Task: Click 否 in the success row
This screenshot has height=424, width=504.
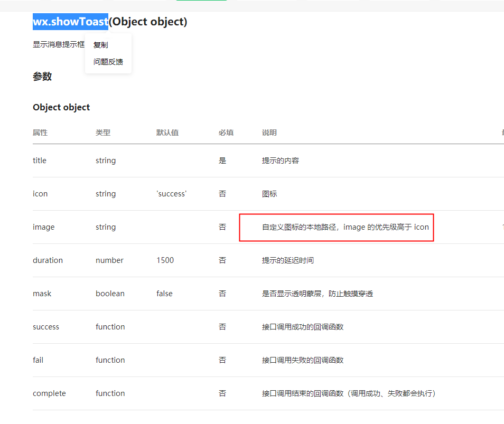Action: (222, 327)
